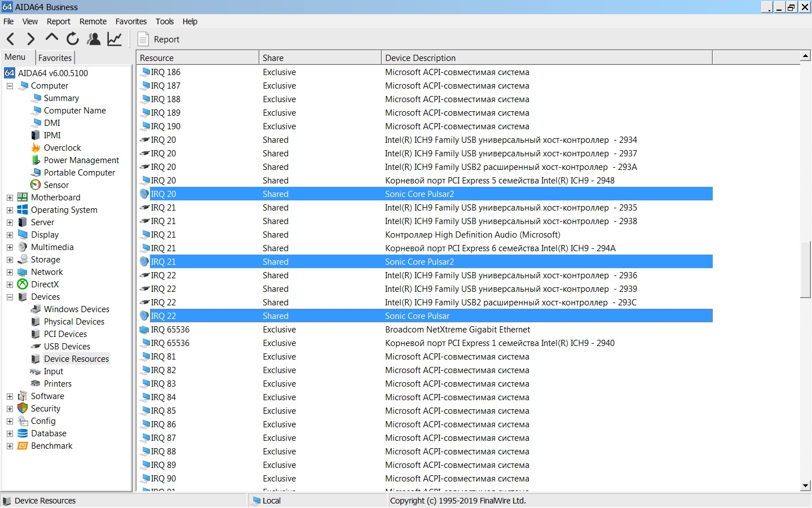Open the Help menu
The height and width of the screenshot is (508, 812).
coord(190,21)
